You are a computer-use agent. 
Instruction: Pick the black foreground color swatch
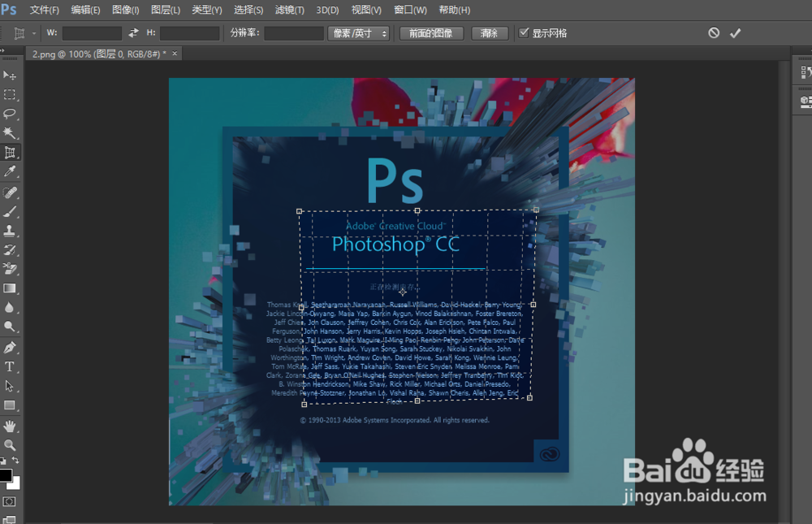(5, 474)
